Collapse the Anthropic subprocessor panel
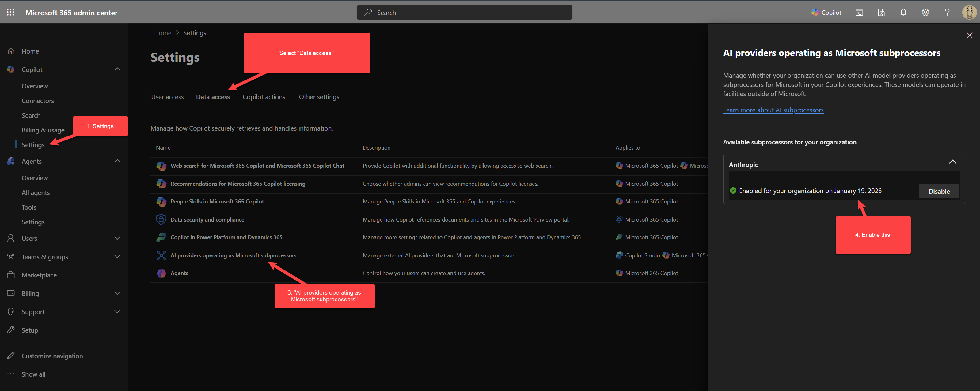 click(x=953, y=162)
